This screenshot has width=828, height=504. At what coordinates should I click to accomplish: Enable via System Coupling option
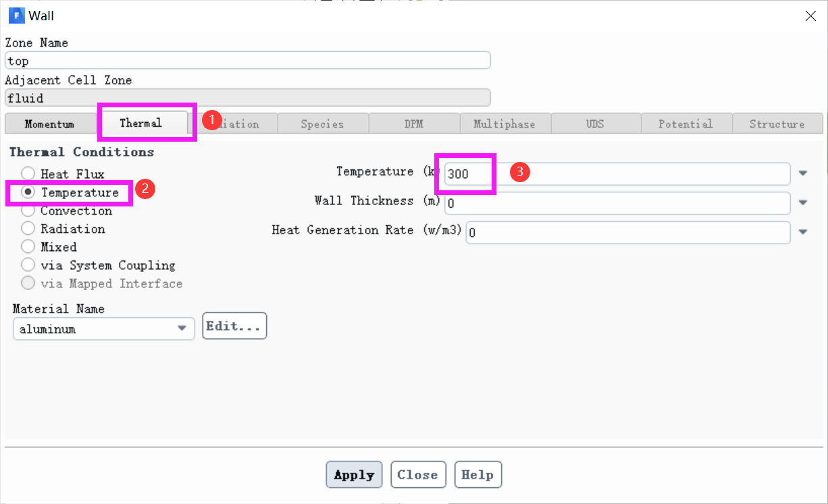(x=28, y=265)
